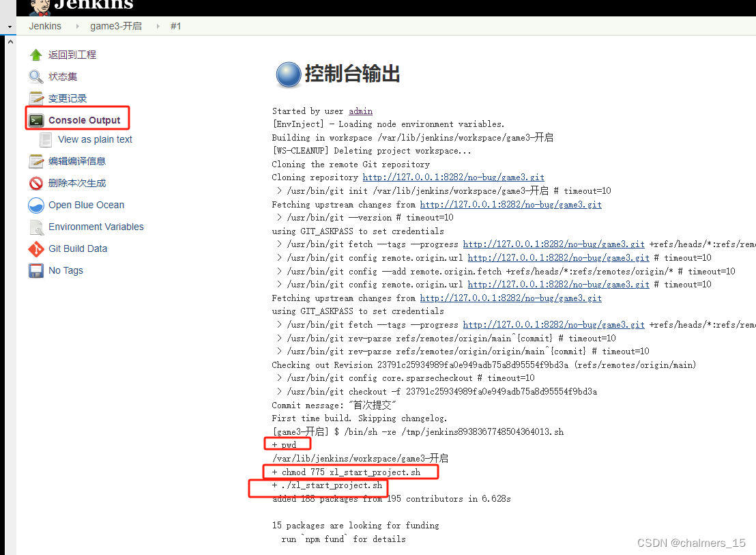Open the No Tags page
The height and width of the screenshot is (555, 756).
[66, 270]
